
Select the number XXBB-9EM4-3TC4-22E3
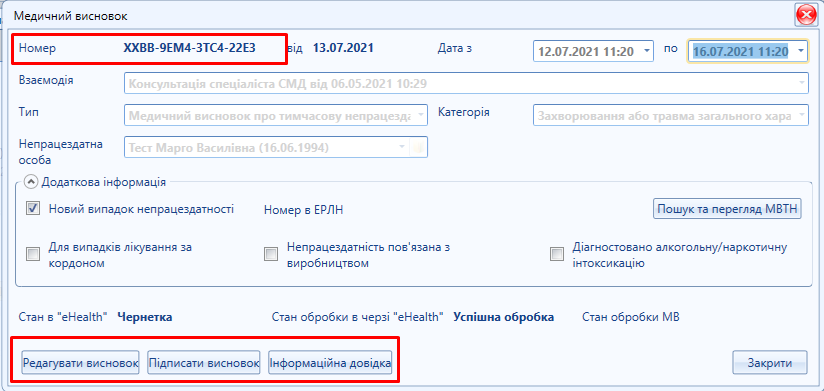pyautogui.click(x=190, y=48)
